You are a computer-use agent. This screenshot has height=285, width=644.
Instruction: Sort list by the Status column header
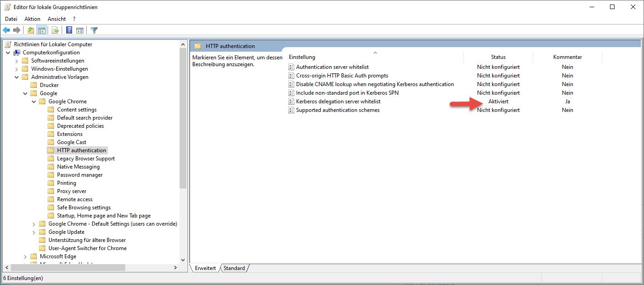click(x=498, y=57)
